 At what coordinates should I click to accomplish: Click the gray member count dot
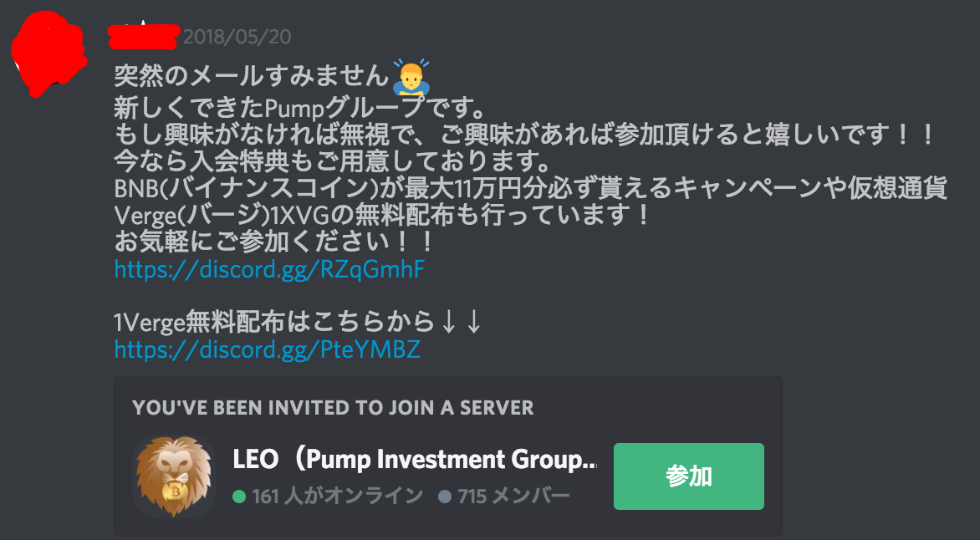[444, 497]
